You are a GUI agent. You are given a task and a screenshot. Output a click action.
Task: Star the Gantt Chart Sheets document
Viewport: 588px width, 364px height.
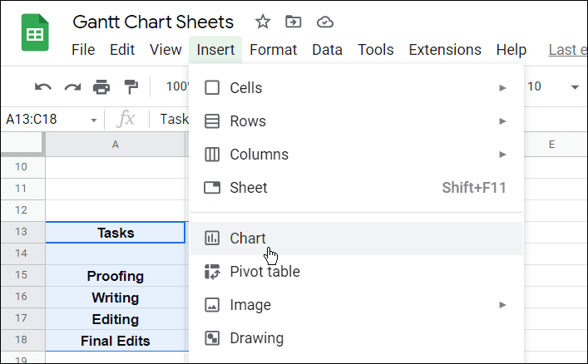click(263, 22)
